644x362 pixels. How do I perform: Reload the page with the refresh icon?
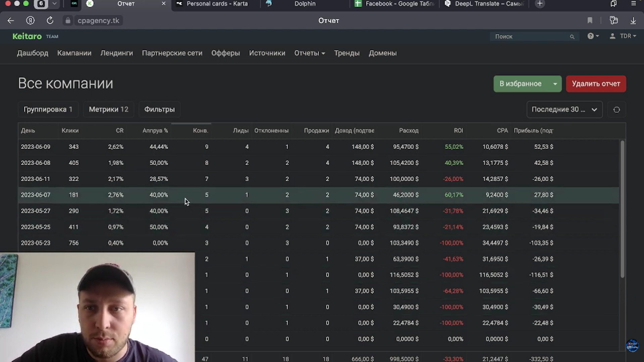pyautogui.click(x=50, y=21)
